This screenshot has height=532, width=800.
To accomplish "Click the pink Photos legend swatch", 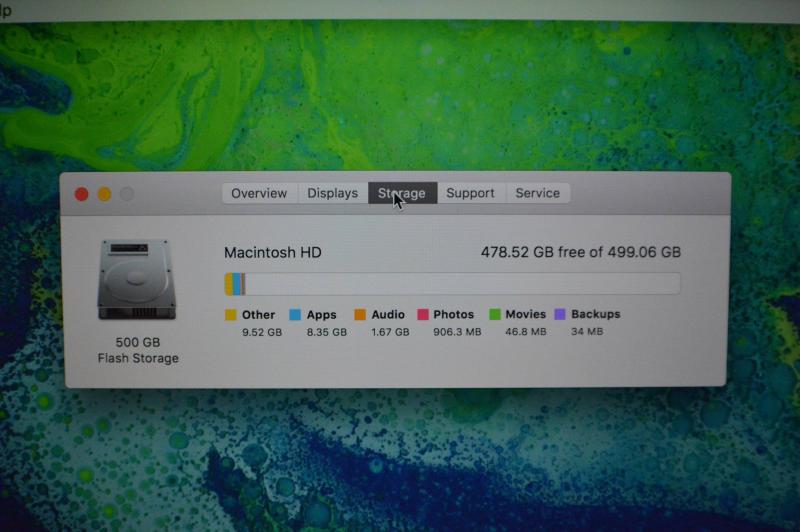I will (x=423, y=315).
